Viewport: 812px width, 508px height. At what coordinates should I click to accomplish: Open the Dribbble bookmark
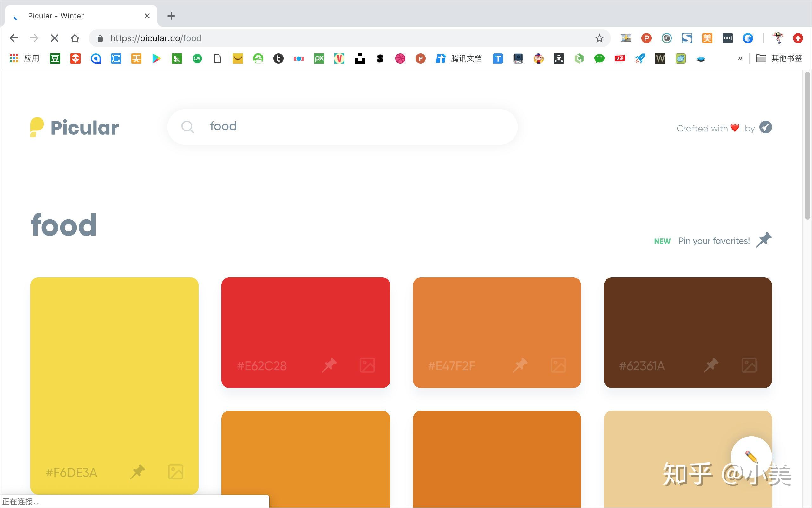[x=400, y=58]
